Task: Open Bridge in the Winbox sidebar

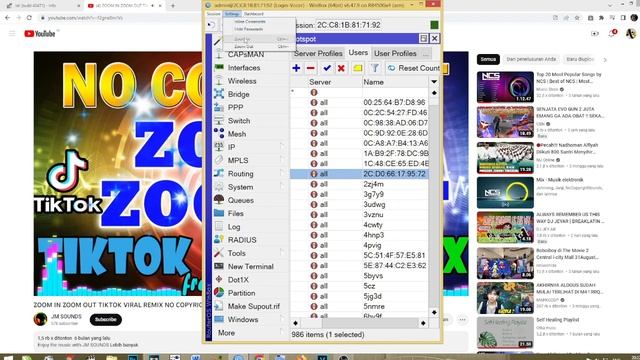Action: pos(238,94)
